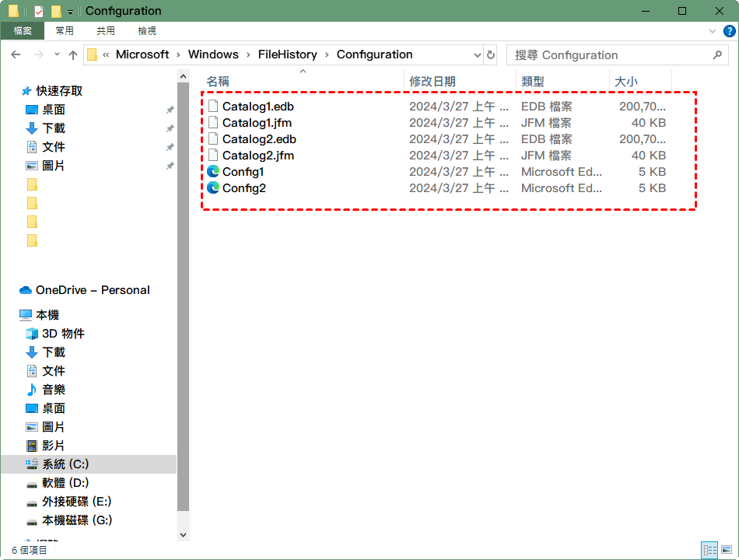
Task: Click the New Folder quick access icon
Action: (56, 11)
